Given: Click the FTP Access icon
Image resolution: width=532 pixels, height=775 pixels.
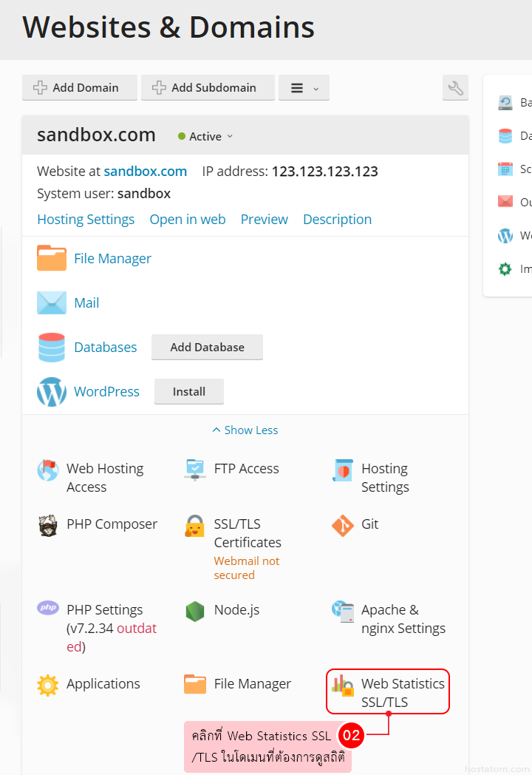Looking at the screenshot, I should click(x=194, y=470).
